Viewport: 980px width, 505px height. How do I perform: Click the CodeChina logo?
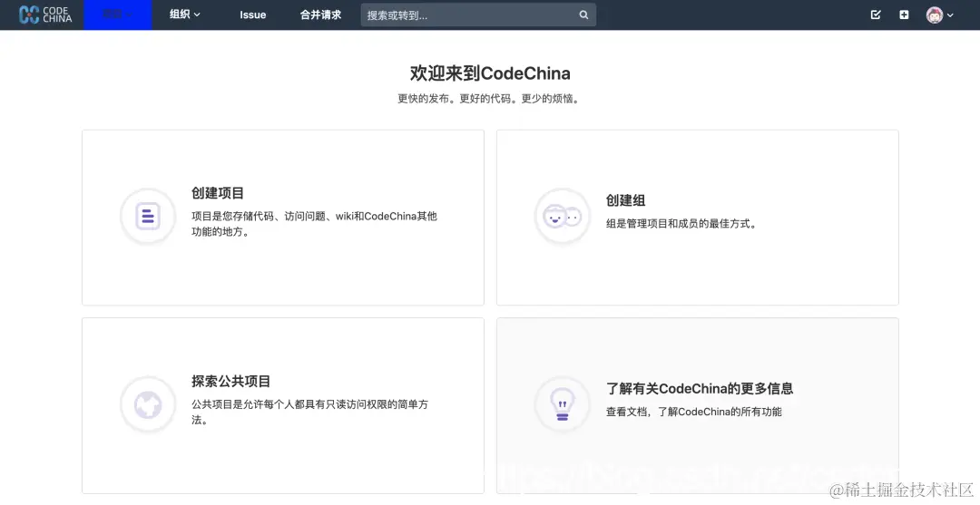45,15
